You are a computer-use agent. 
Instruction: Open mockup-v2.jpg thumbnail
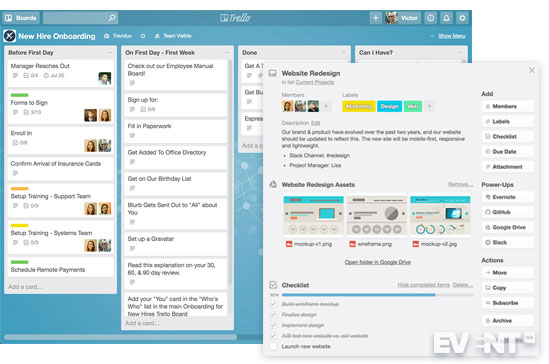pos(440,216)
